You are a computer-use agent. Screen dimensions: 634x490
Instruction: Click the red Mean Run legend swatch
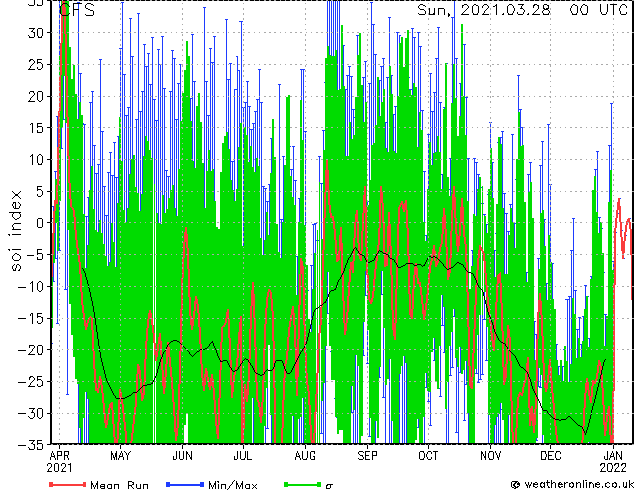(68, 484)
